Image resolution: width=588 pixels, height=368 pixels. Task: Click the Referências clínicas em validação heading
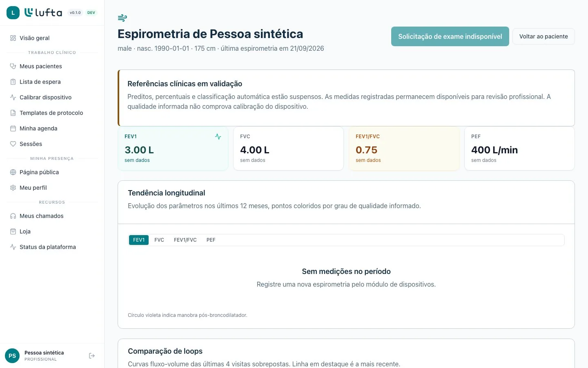click(x=185, y=84)
